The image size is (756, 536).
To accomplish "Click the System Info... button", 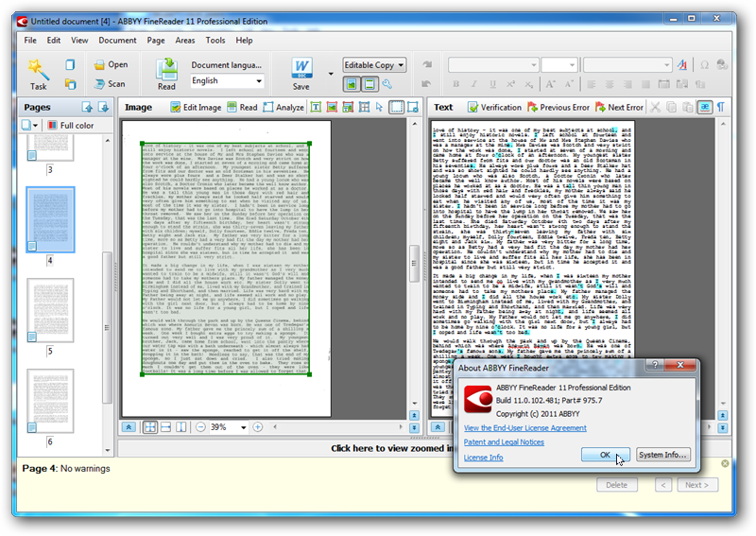I will tap(663, 455).
